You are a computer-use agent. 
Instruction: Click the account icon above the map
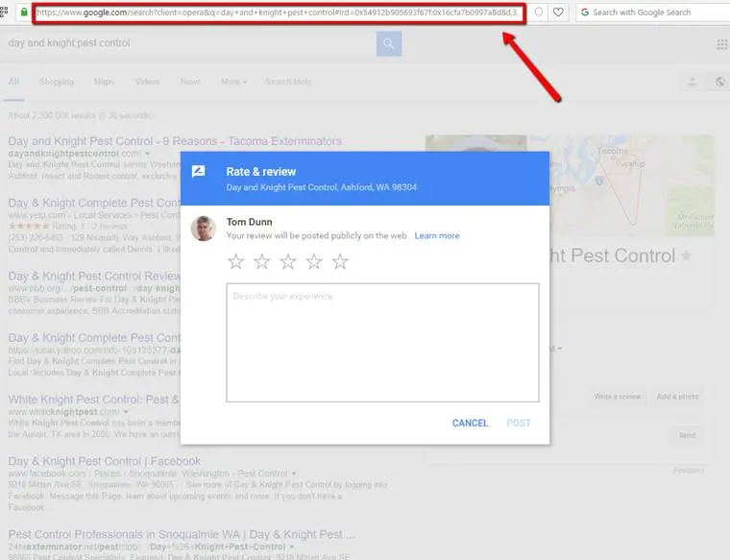point(693,82)
